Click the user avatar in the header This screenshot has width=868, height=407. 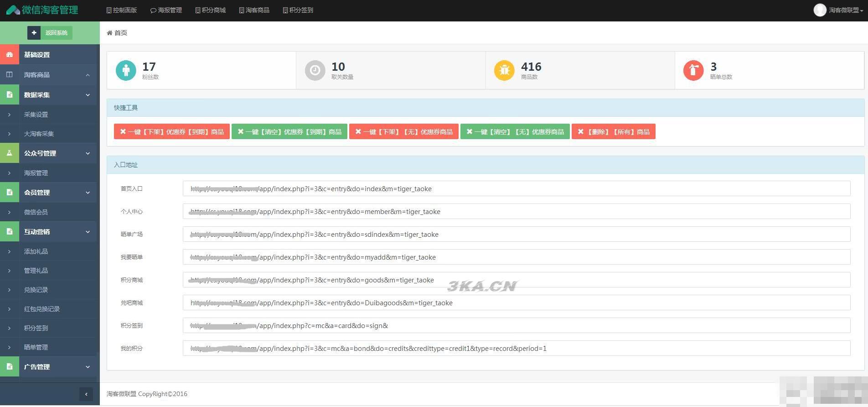(x=820, y=10)
